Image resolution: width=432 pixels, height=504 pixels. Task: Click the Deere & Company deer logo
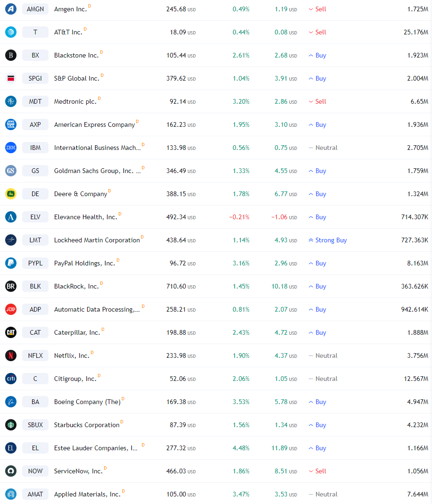[10, 194]
